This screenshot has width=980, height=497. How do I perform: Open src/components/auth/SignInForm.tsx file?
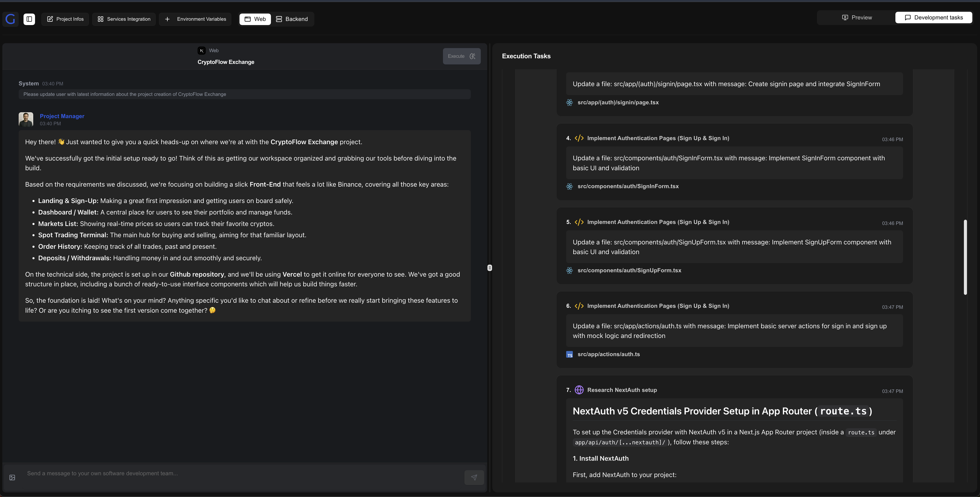click(x=628, y=186)
